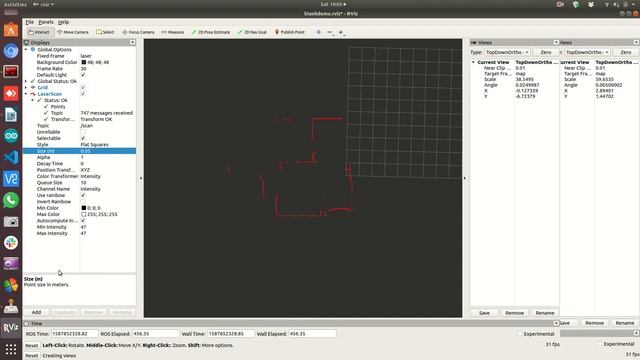
Task: Launch Chromium from the dock
Action: click(x=11, y=51)
